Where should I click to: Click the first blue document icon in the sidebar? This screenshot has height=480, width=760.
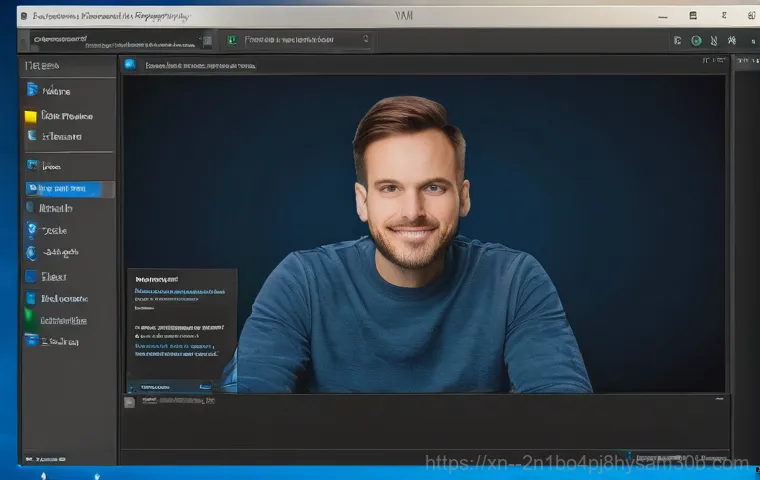tap(31, 91)
